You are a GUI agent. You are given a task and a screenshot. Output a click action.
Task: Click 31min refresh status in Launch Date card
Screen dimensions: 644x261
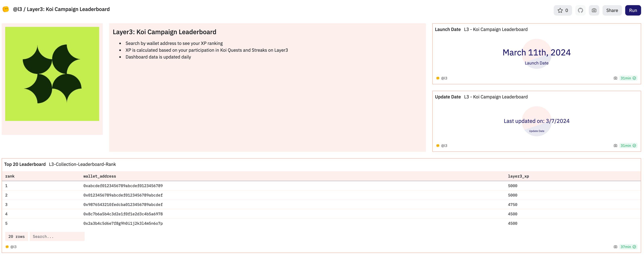[628, 78]
